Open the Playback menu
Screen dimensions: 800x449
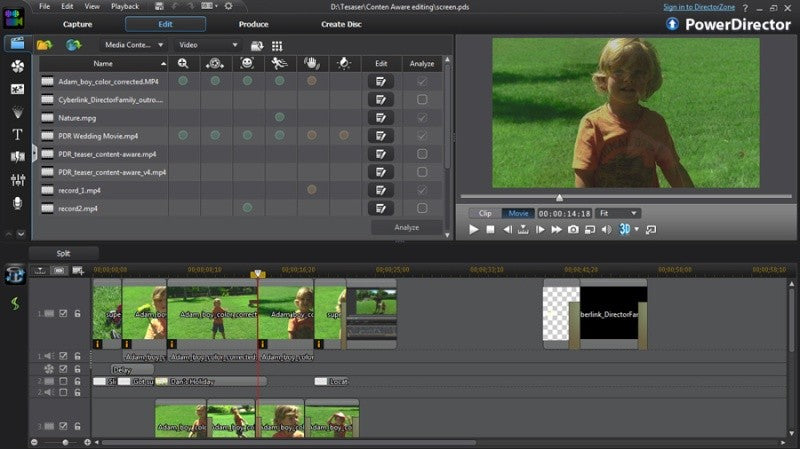125,6
